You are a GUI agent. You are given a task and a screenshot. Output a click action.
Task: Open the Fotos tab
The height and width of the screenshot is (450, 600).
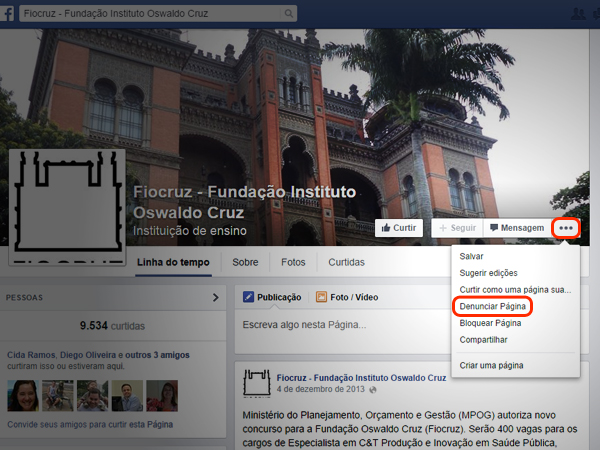293,262
